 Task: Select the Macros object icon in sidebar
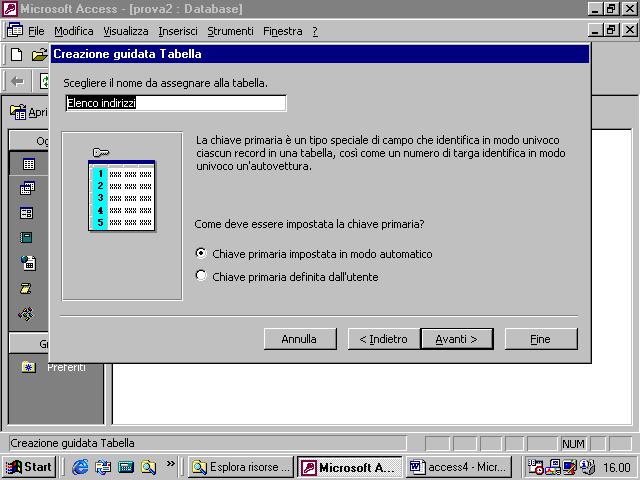(25, 289)
